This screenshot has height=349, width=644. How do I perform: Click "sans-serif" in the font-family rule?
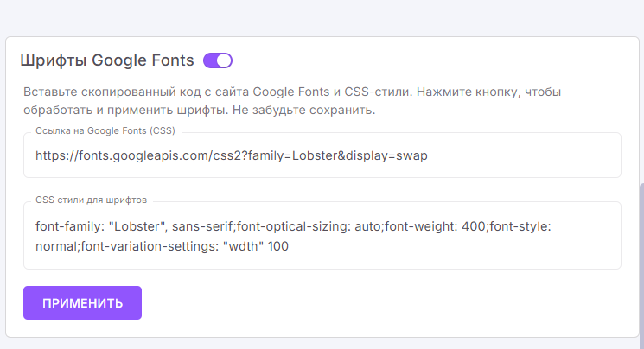coord(202,226)
